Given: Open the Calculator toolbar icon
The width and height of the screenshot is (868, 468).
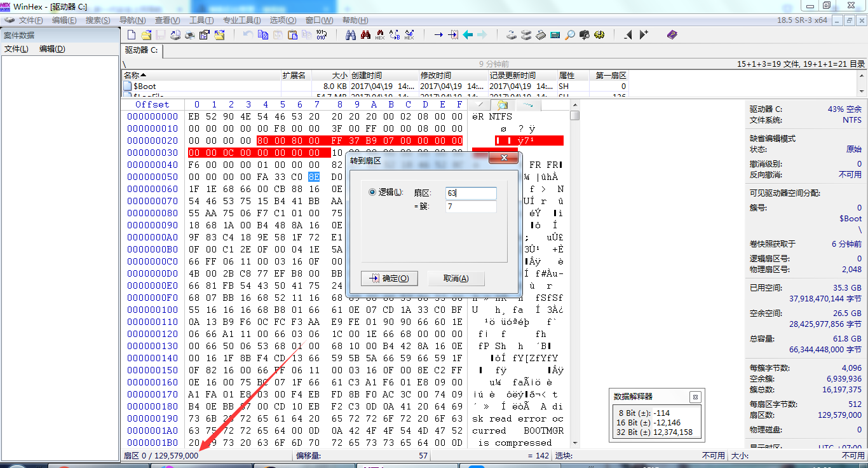Looking at the screenshot, I should point(555,35).
